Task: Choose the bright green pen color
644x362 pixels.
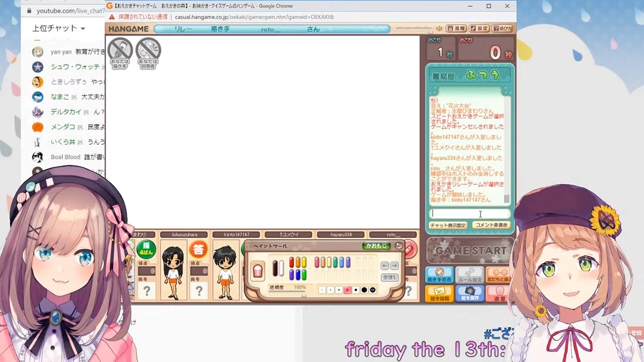Action: click(303, 275)
